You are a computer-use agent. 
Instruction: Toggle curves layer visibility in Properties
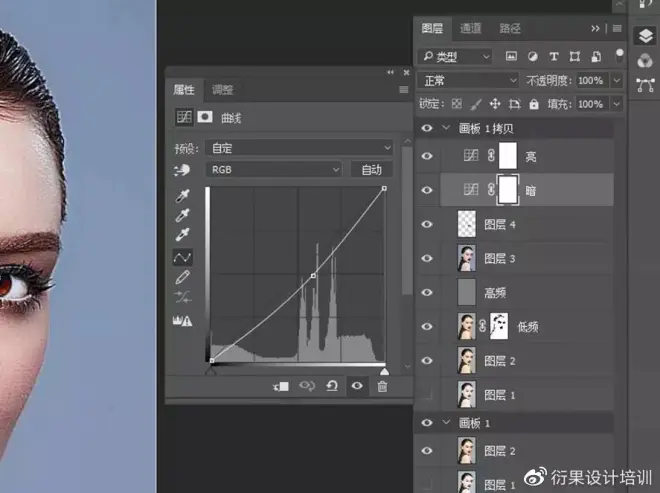[x=357, y=386]
